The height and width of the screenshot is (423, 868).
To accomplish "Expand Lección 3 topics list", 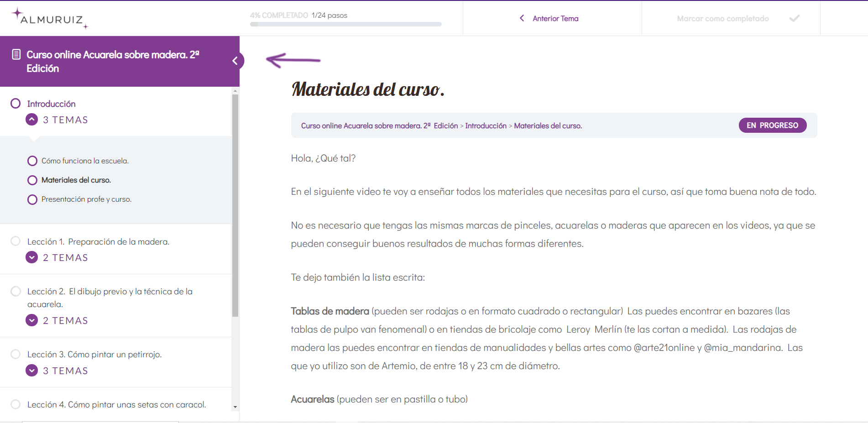I will tap(32, 371).
